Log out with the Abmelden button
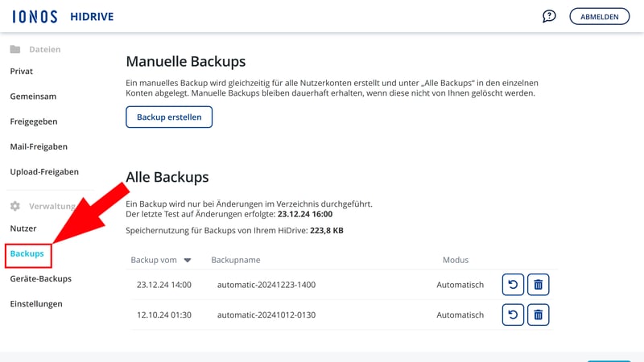 pyautogui.click(x=599, y=16)
